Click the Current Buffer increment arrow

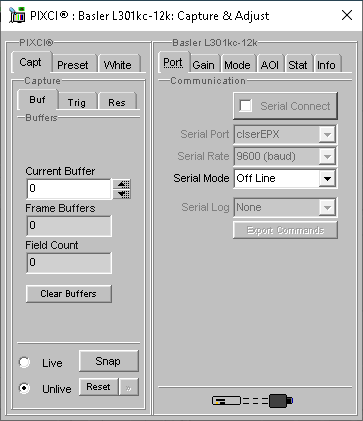pyautogui.click(x=122, y=184)
